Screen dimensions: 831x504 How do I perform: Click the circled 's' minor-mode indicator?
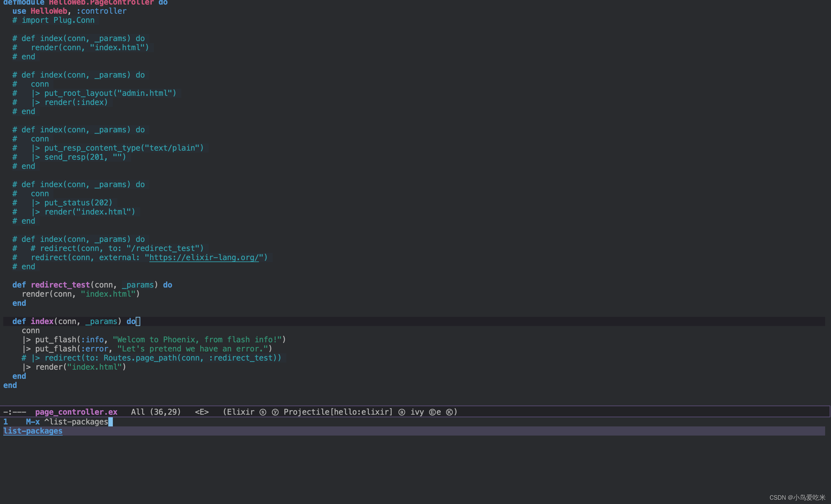pos(263,412)
